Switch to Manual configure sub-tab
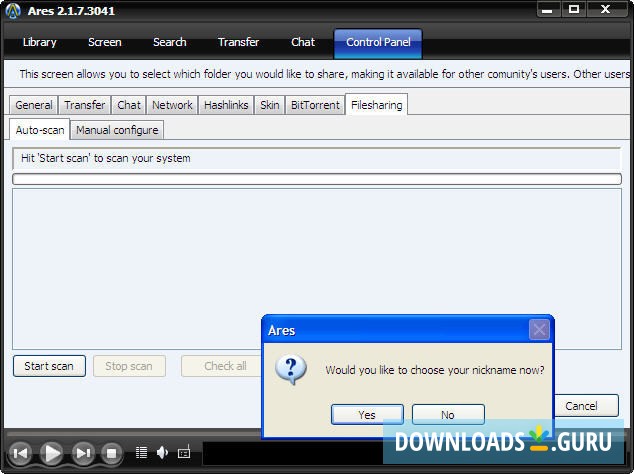Viewport: 634px width, 474px height. point(117,130)
